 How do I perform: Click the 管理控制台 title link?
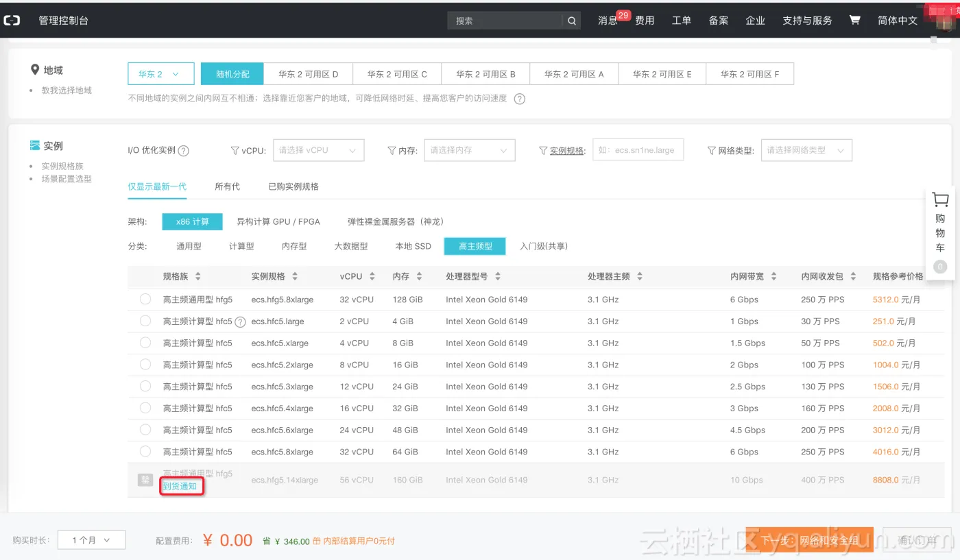tap(63, 21)
